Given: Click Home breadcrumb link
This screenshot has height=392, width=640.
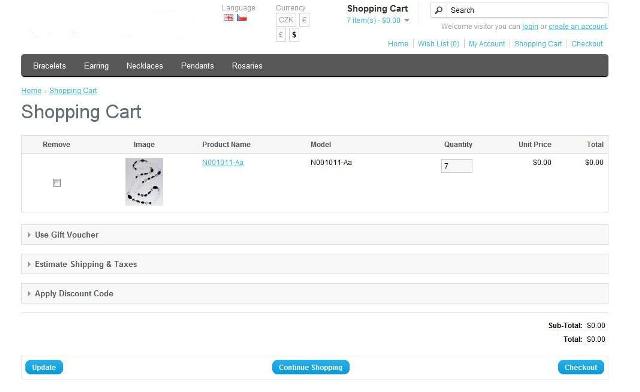Looking at the screenshot, I should point(31,91).
